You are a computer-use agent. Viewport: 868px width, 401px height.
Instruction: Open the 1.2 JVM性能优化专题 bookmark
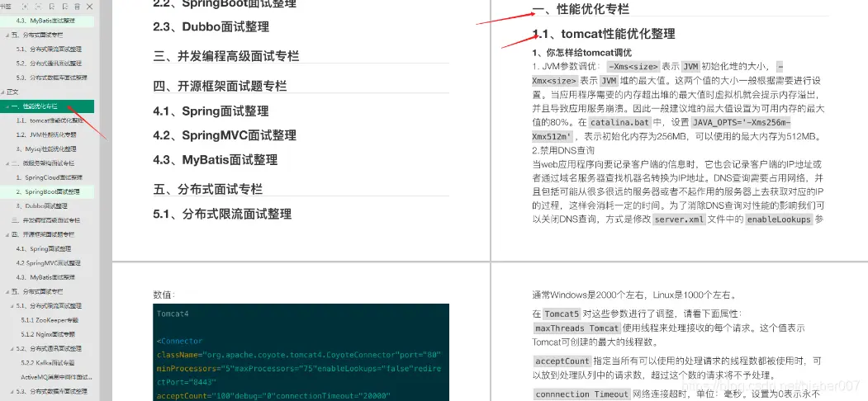click(46, 135)
